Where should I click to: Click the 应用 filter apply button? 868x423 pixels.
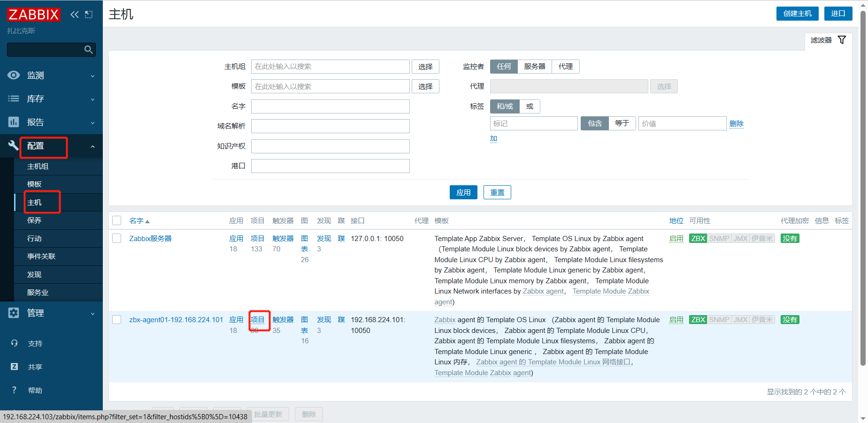tap(463, 192)
